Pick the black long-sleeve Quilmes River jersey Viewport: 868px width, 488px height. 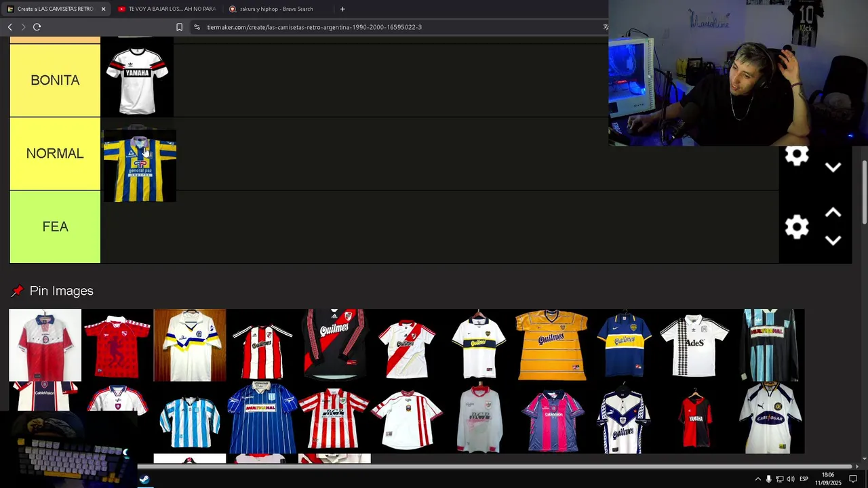coord(335,345)
